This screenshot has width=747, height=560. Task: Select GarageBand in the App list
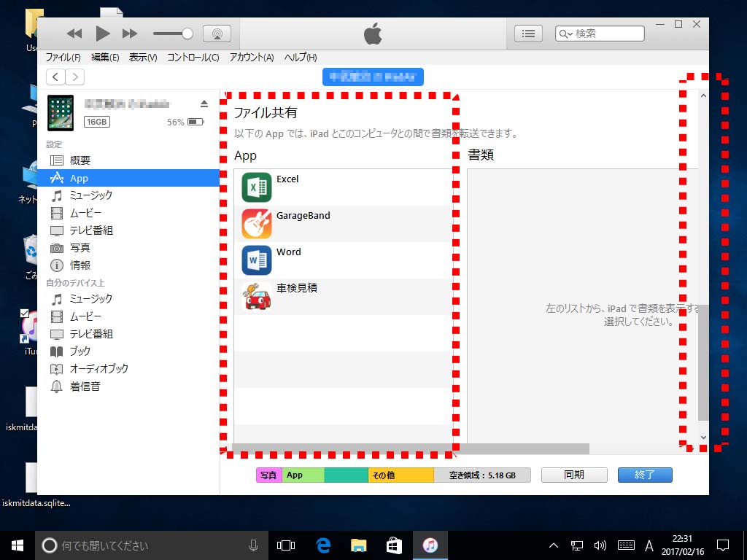[x=303, y=216]
